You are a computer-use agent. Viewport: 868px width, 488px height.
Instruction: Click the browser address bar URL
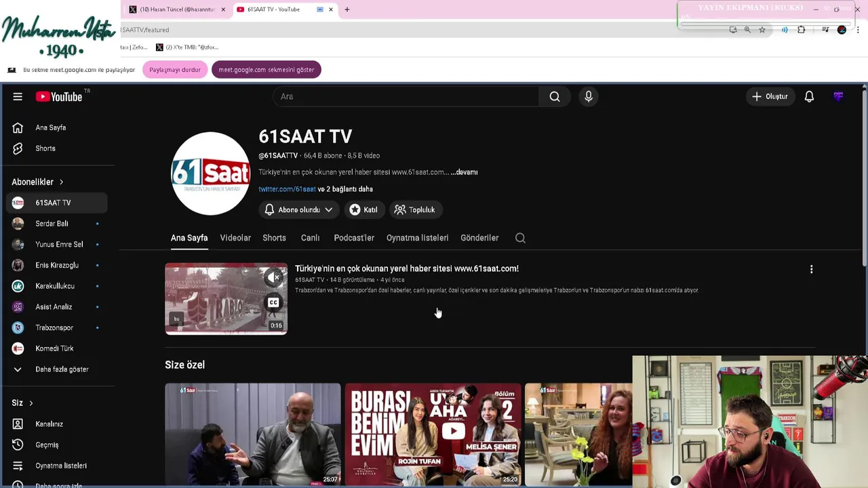pyautogui.click(x=146, y=30)
